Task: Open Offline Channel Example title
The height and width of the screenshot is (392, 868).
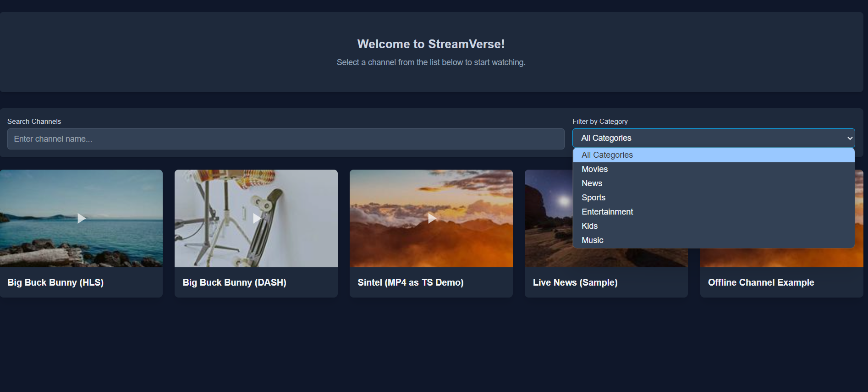Action: [x=761, y=282]
